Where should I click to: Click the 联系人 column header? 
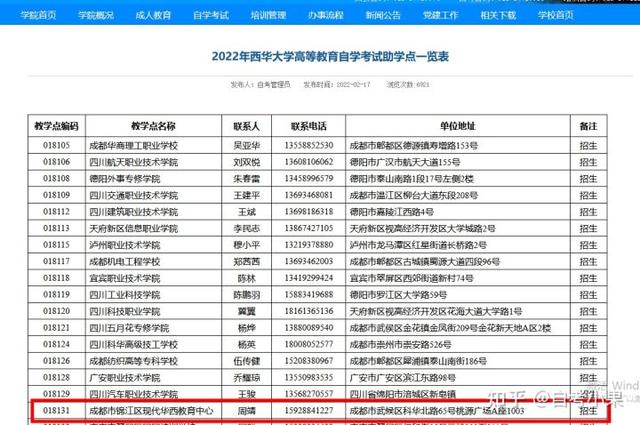(x=247, y=127)
